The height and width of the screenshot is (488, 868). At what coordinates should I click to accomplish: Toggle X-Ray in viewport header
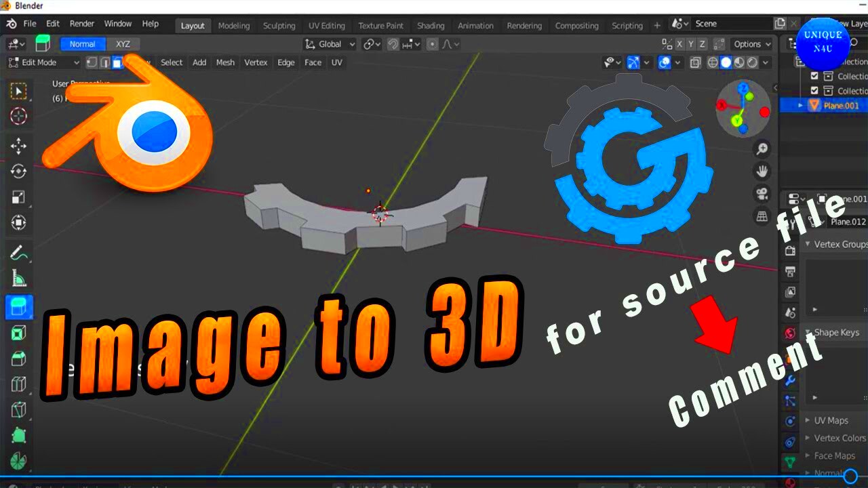tap(695, 62)
